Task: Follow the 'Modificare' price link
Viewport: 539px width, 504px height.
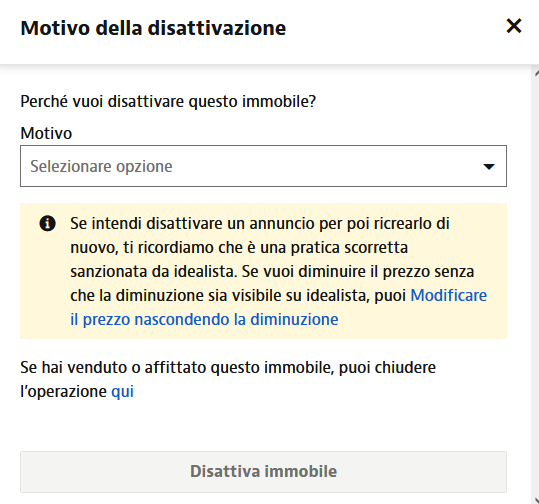Action: [449, 295]
